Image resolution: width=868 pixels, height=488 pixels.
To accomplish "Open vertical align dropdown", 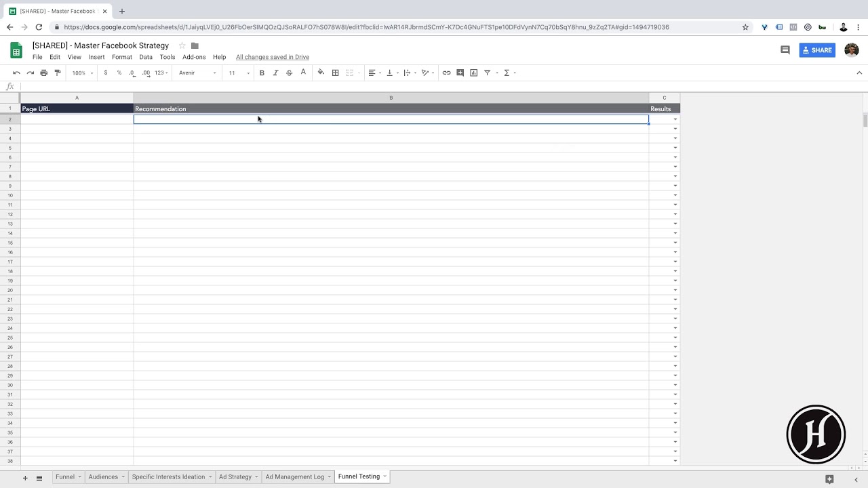I will click(x=393, y=73).
